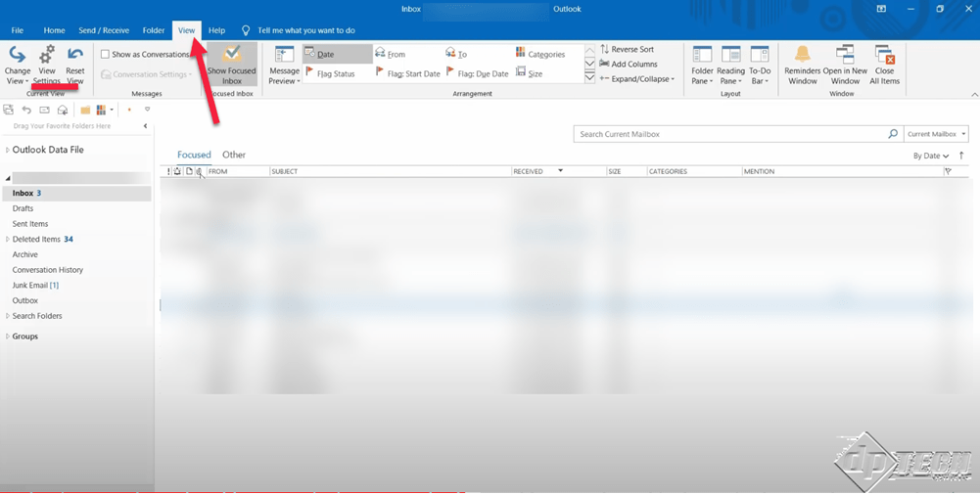980x494 pixels.
Task: Open the Categorize color grid dropdown
Action: coord(105,110)
